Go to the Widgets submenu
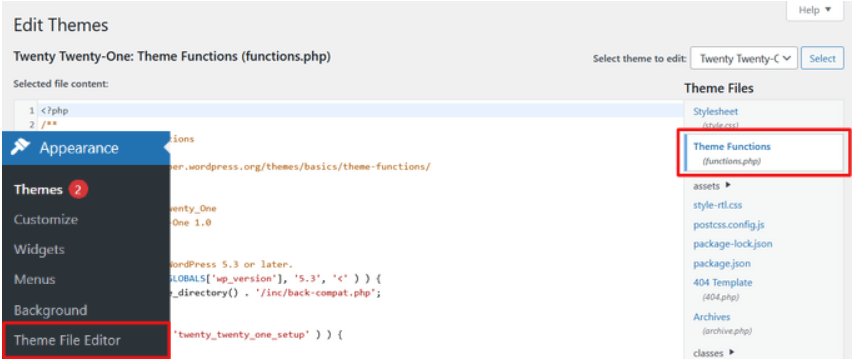The image size is (855, 363). [39, 250]
